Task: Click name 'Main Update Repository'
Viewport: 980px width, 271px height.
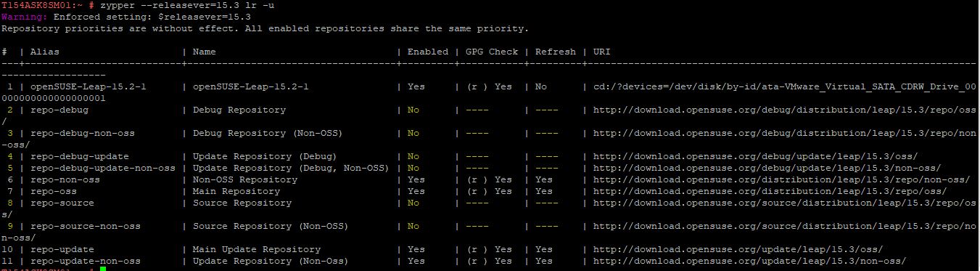Action: point(256,249)
